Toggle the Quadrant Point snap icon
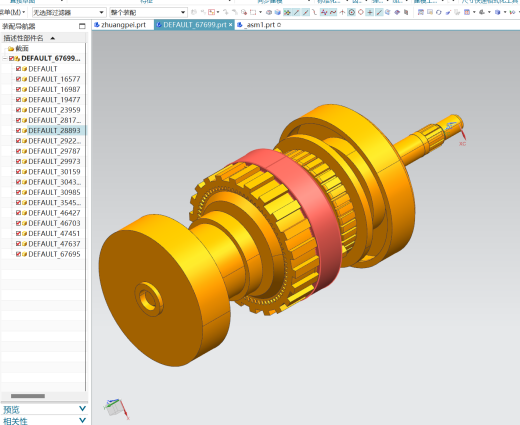The height and width of the screenshot is (425, 520). [361, 12]
